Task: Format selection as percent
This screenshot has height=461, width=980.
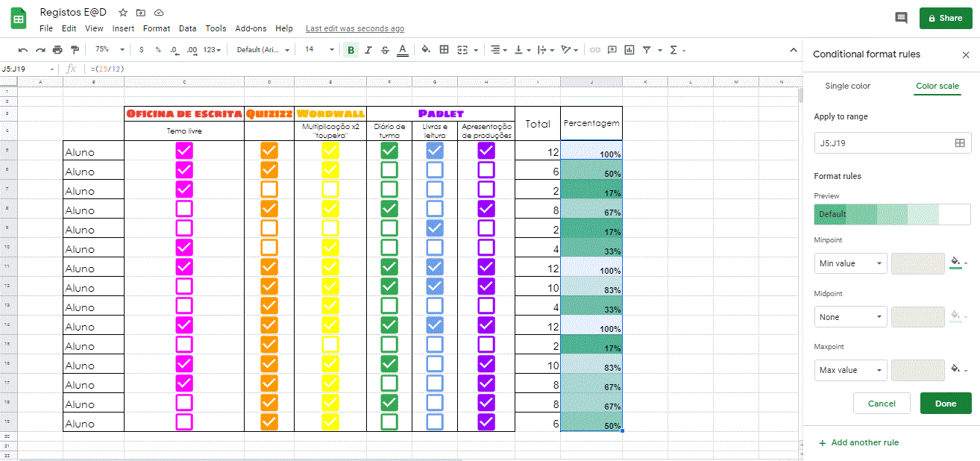Action: (158, 50)
